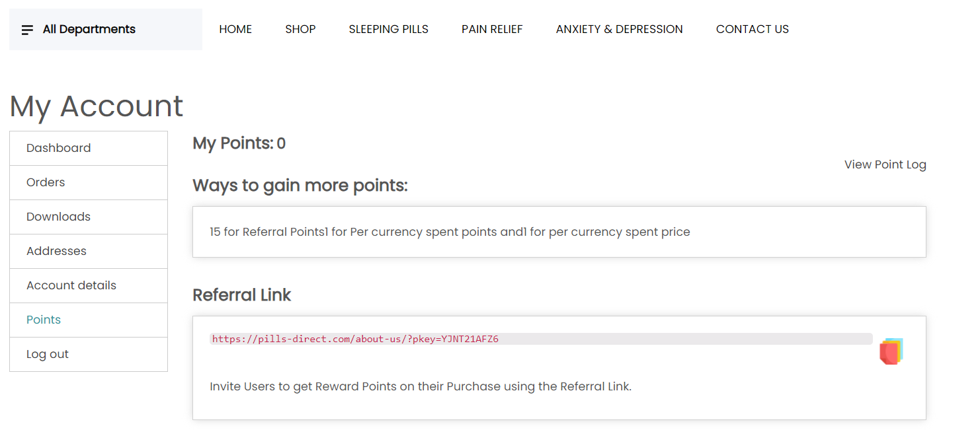
Task: Open SLEEPING PILLS category
Action: pos(389,29)
